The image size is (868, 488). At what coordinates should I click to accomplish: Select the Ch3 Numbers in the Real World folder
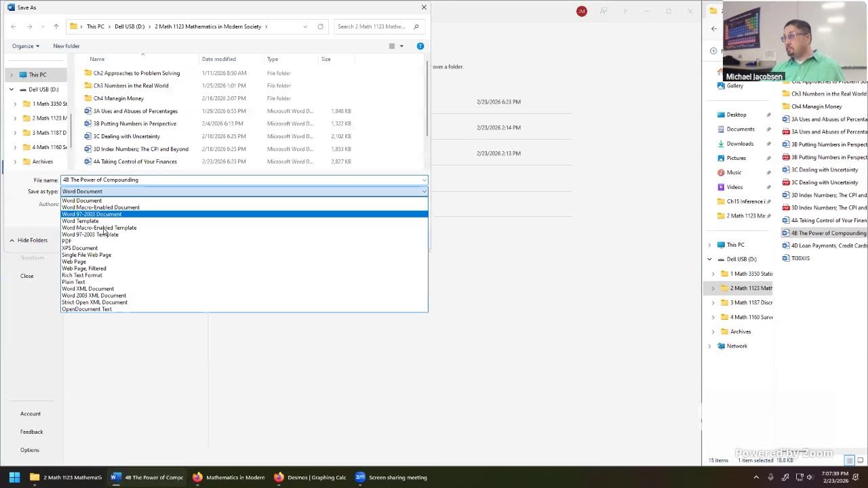tap(131, 86)
